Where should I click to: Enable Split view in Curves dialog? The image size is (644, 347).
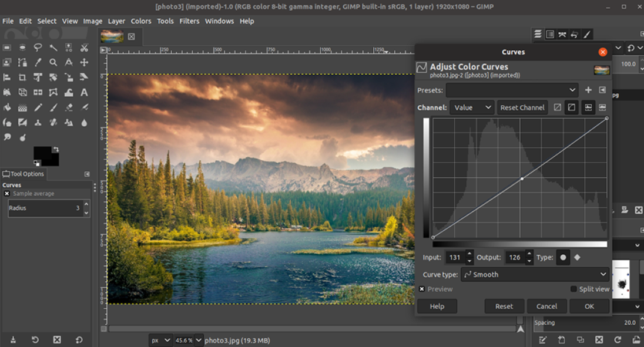(574, 289)
